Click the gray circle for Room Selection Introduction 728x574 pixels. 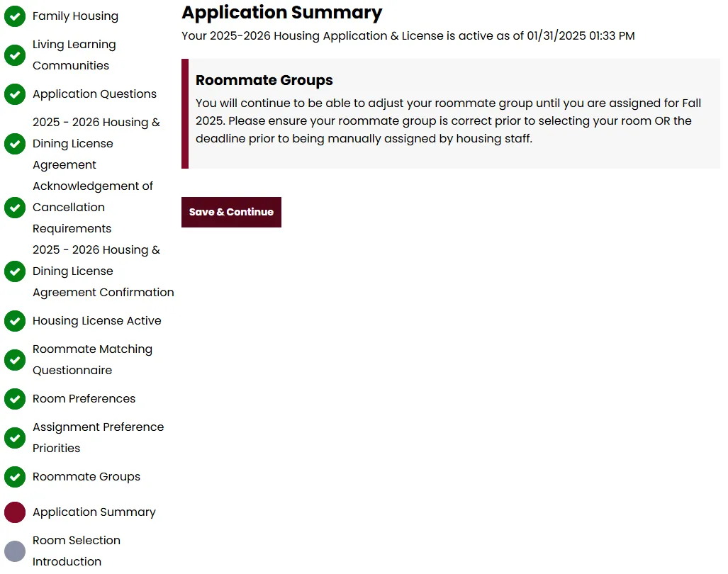click(x=15, y=551)
